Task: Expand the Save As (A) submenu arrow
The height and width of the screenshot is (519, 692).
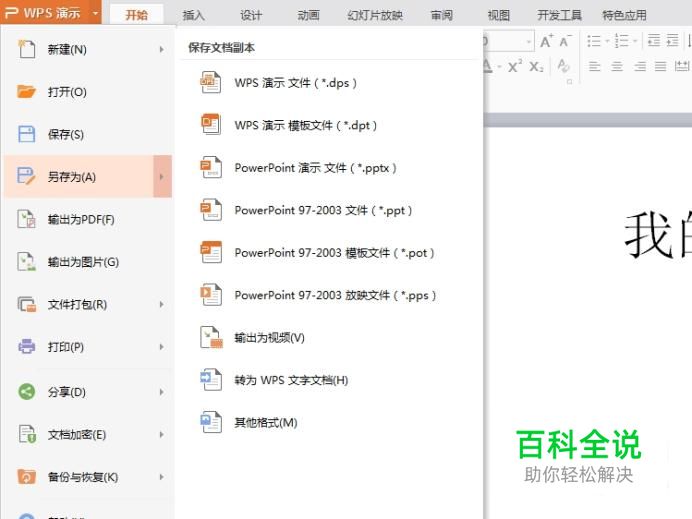Action: click(x=162, y=177)
